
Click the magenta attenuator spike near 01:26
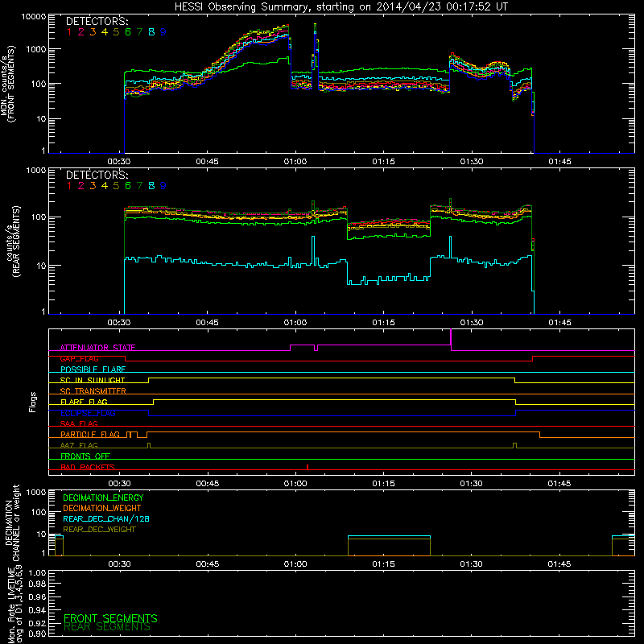pos(451,339)
